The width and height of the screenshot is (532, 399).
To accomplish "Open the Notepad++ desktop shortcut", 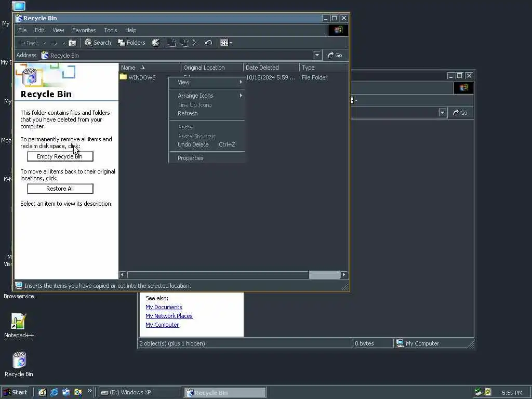I will point(19,325).
